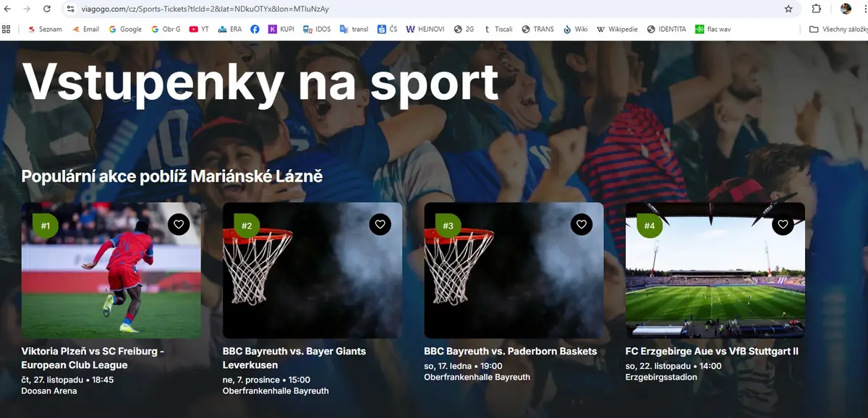This screenshot has height=418, width=868.
Task: Click the viagogo URL address bar
Action: [x=427, y=9]
